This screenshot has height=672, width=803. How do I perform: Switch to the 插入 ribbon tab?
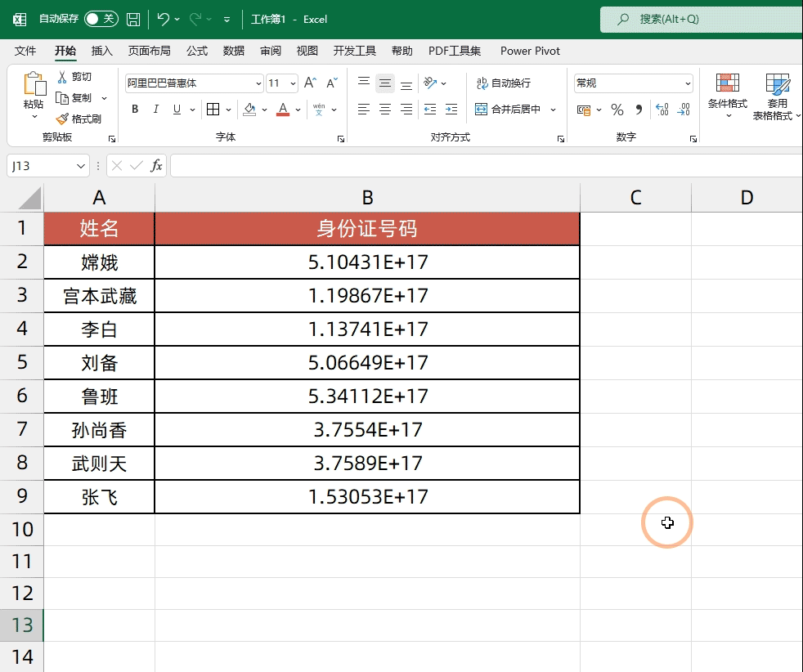tap(101, 50)
